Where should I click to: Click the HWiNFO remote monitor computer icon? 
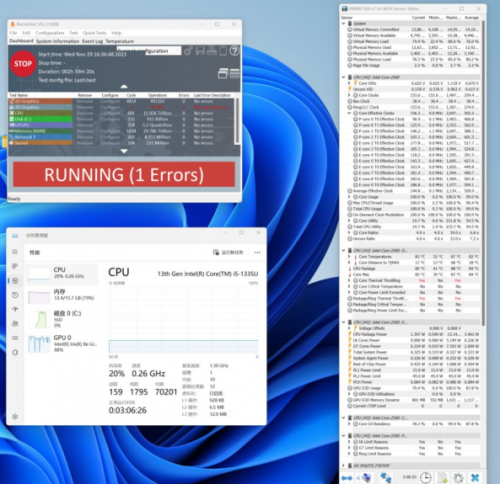367,478
